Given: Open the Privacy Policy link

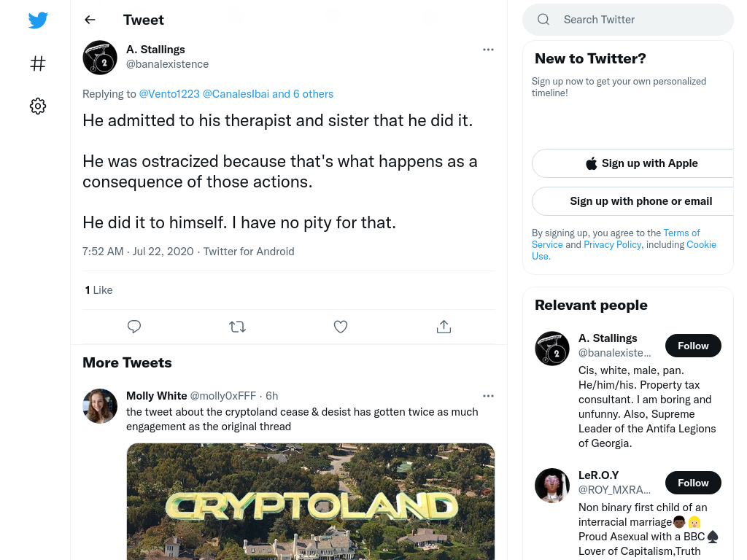Looking at the screenshot, I should (x=612, y=244).
